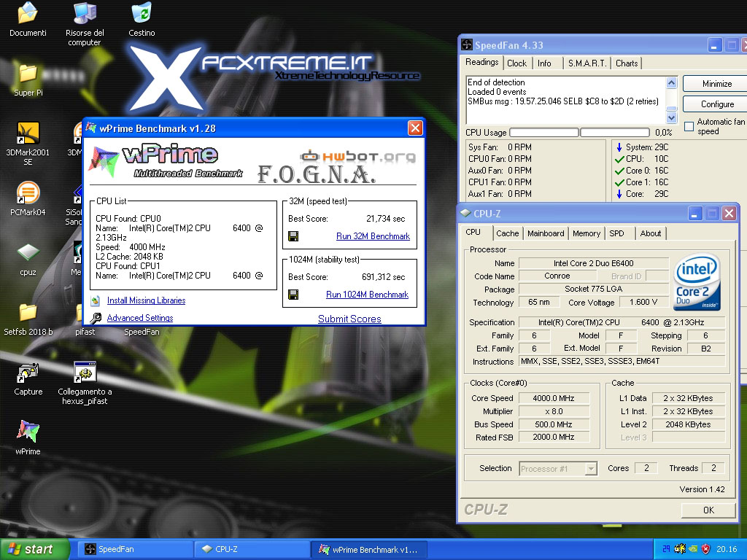747x560 pixels.
Task: Click the Advanced Settings wrench icon
Action: 96,318
